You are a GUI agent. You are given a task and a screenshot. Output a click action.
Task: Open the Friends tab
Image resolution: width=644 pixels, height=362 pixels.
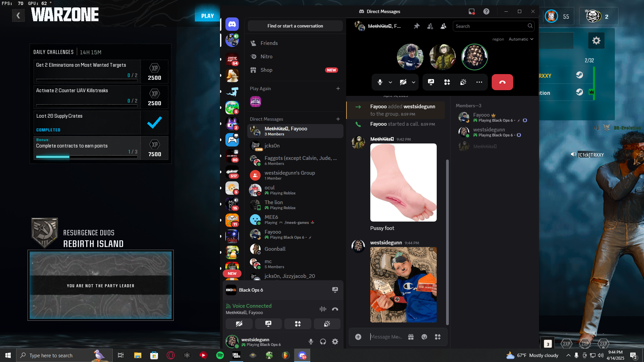[x=269, y=43]
